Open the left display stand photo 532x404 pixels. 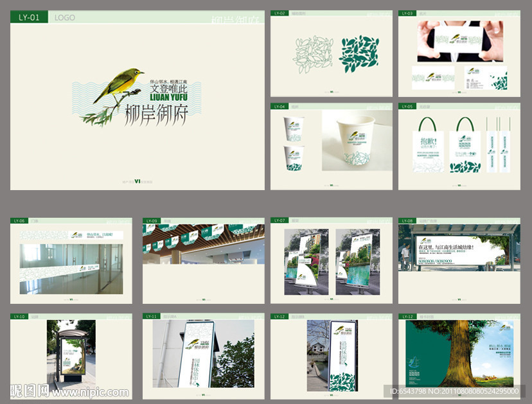[306, 262]
